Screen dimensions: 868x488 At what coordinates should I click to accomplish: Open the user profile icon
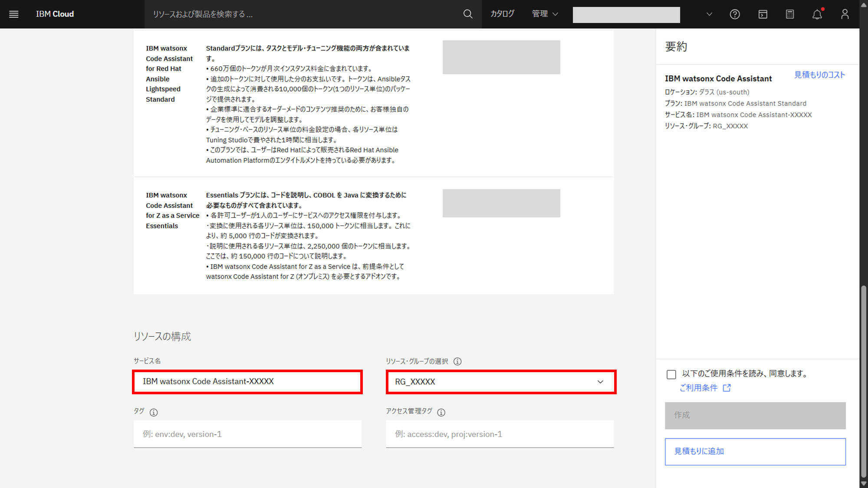coord(845,14)
